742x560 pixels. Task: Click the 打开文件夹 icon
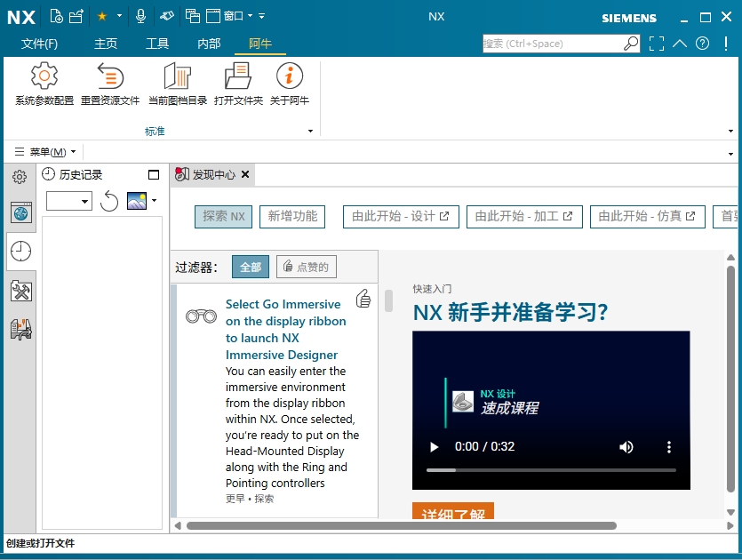pos(238,76)
